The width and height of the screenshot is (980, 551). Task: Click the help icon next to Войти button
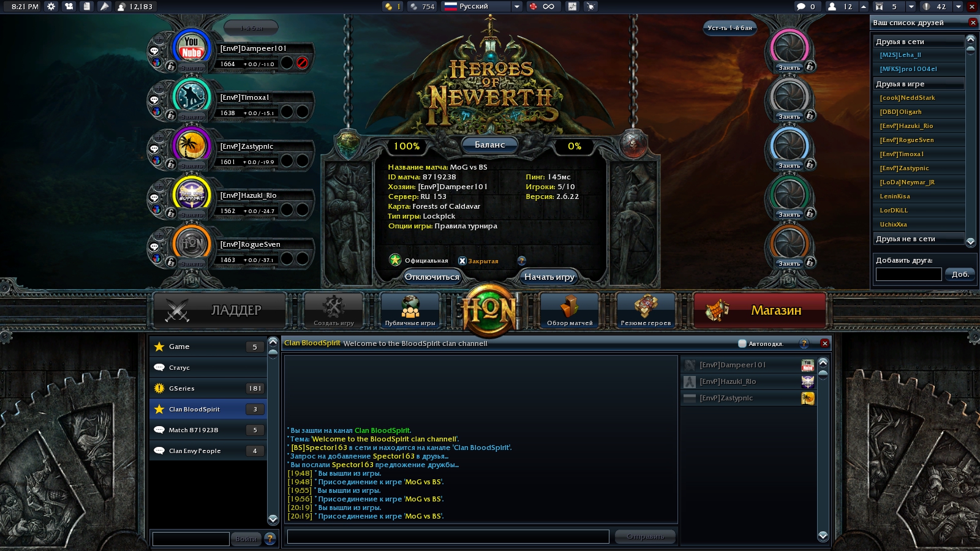click(270, 539)
